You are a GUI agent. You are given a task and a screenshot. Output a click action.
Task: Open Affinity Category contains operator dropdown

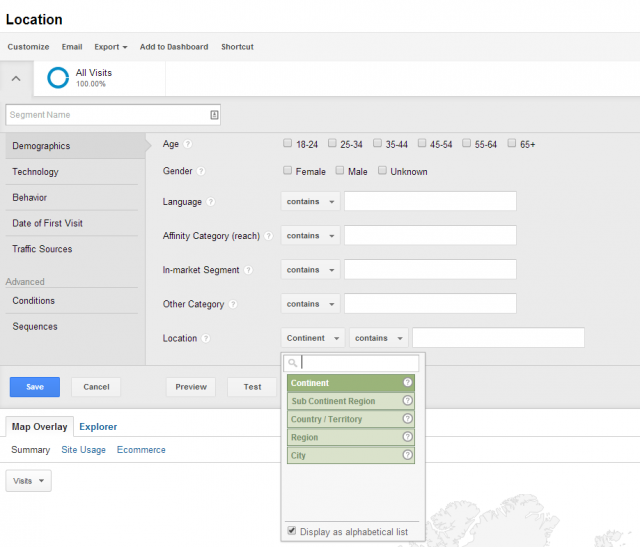coord(310,236)
